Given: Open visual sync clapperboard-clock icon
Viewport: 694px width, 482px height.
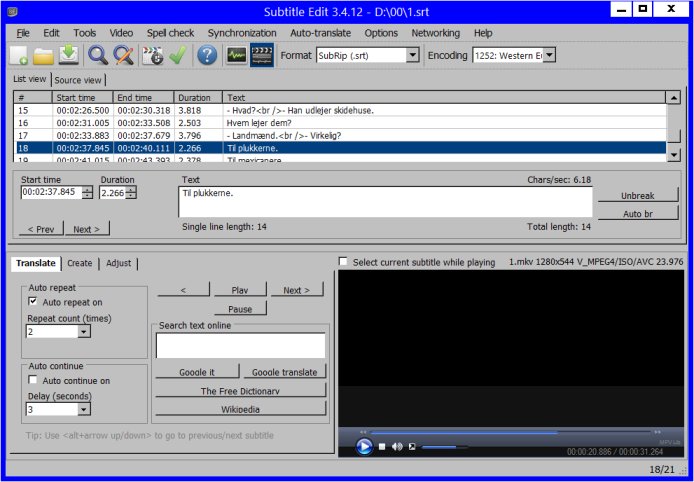Looking at the screenshot, I should pyautogui.click(x=153, y=56).
